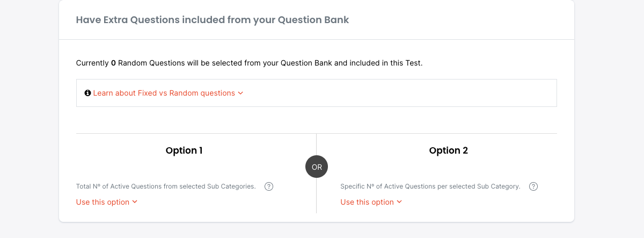The width and height of the screenshot is (644, 238).
Task: Open Option 1 help question mark icon
Action: [269, 186]
